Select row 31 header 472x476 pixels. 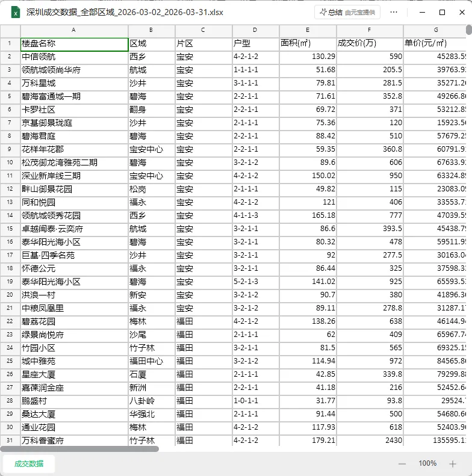click(10, 440)
